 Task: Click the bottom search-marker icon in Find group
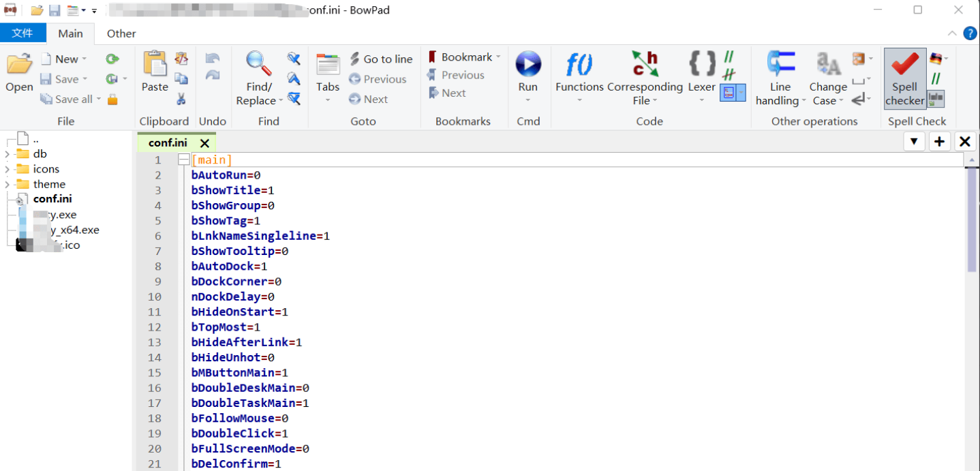pyautogui.click(x=294, y=99)
